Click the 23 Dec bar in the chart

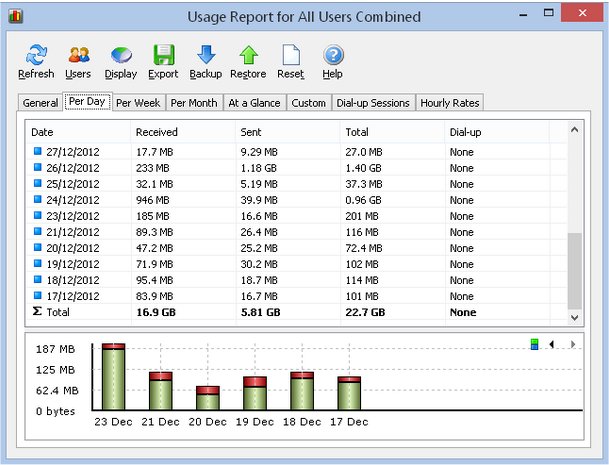pos(113,378)
